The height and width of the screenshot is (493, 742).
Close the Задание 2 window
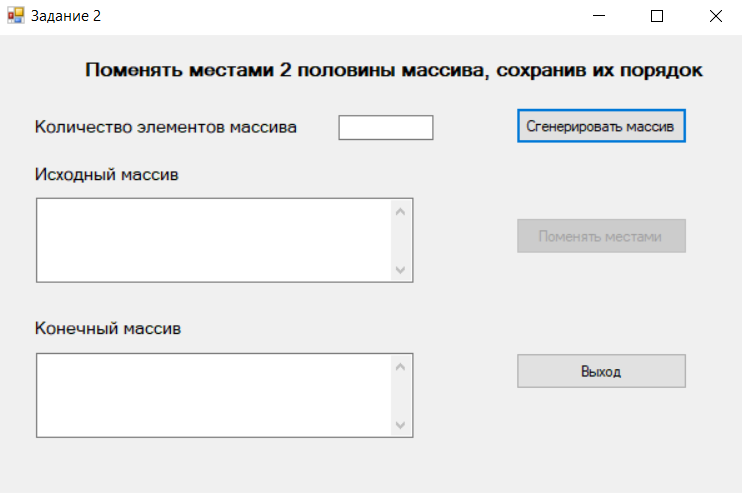pos(716,16)
